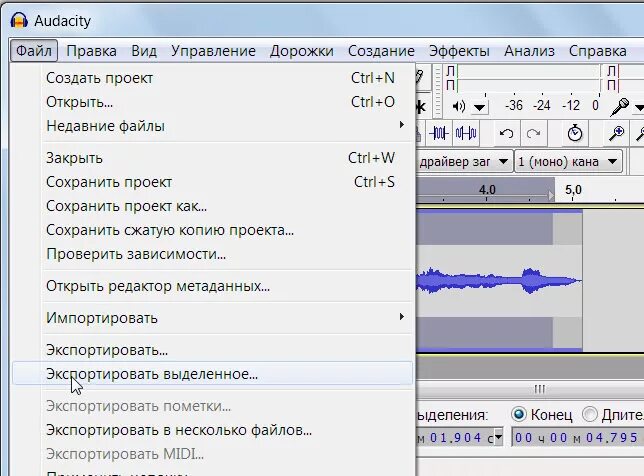Click the microphone input meter icon
The image size is (644, 476).
point(620,107)
